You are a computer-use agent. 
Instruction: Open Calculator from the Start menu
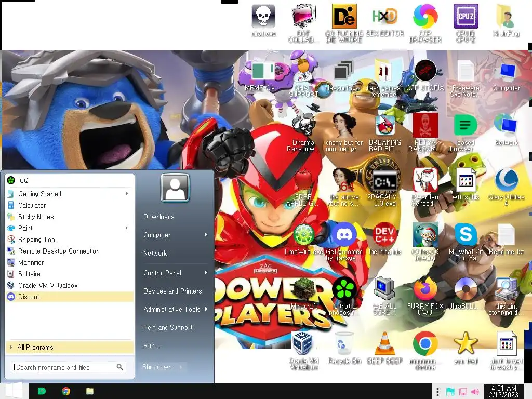[x=70, y=205]
